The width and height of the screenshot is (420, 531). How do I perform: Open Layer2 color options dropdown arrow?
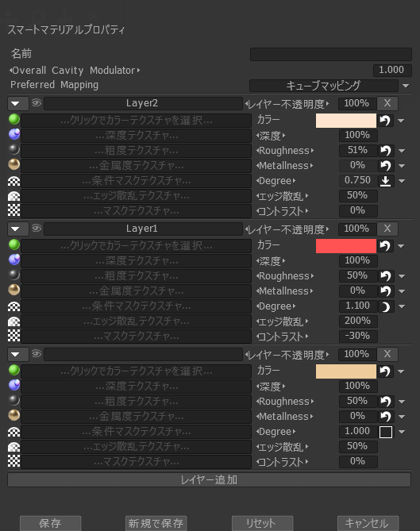click(x=402, y=121)
